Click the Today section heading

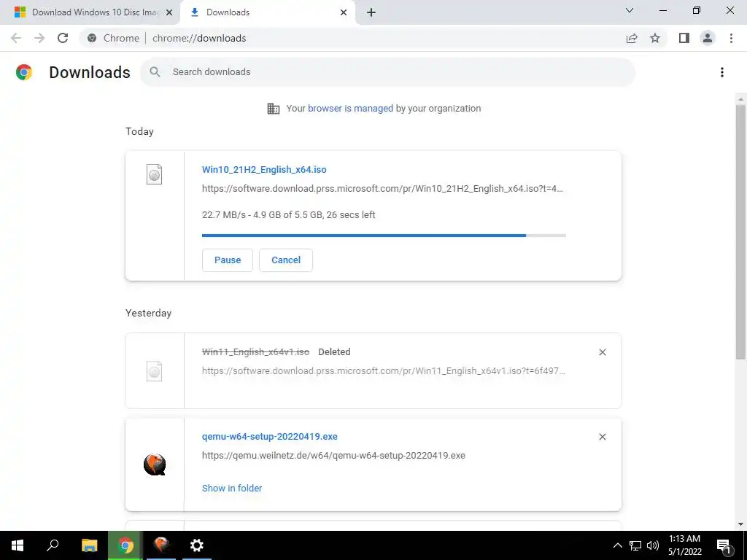tap(139, 131)
